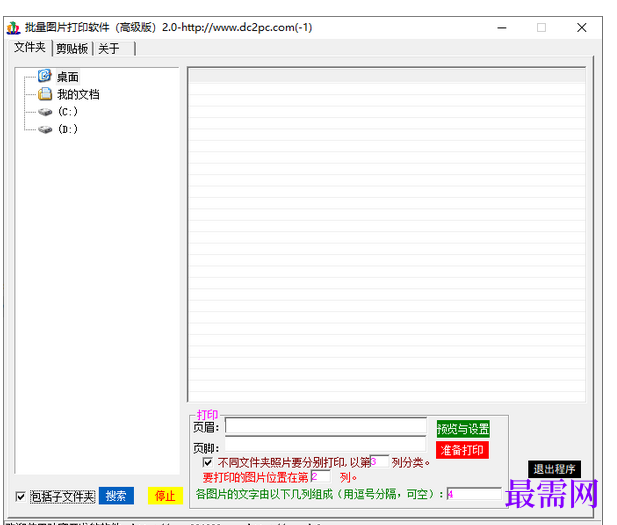Switch to the 文件夹 tab

(30, 47)
